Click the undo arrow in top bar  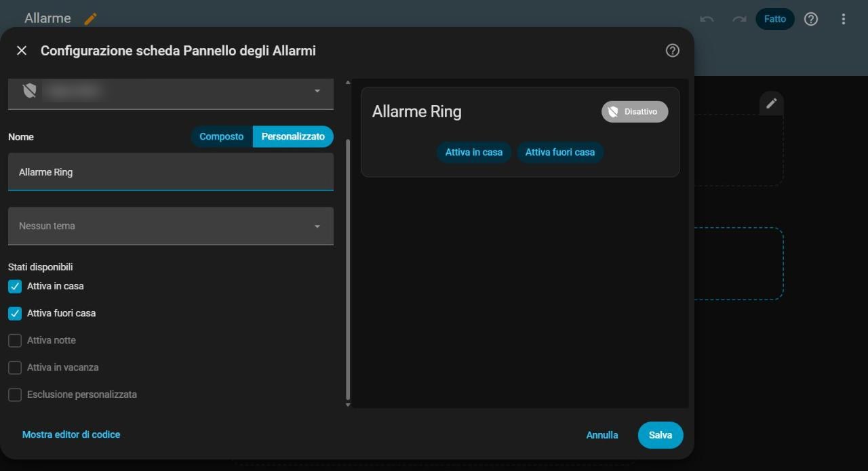click(x=707, y=19)
